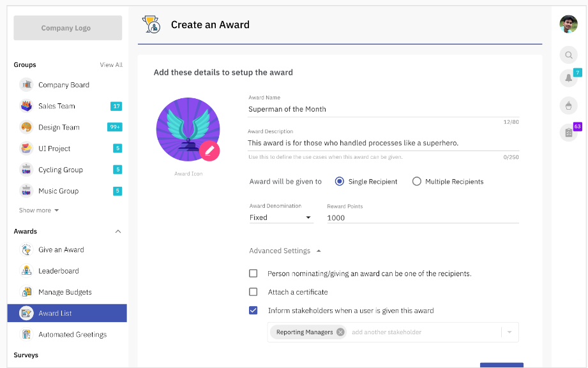This screenshot has height=368, width=588.
Task: Open the clipboard tasks icon showing 63
Action: coord(568,132)
